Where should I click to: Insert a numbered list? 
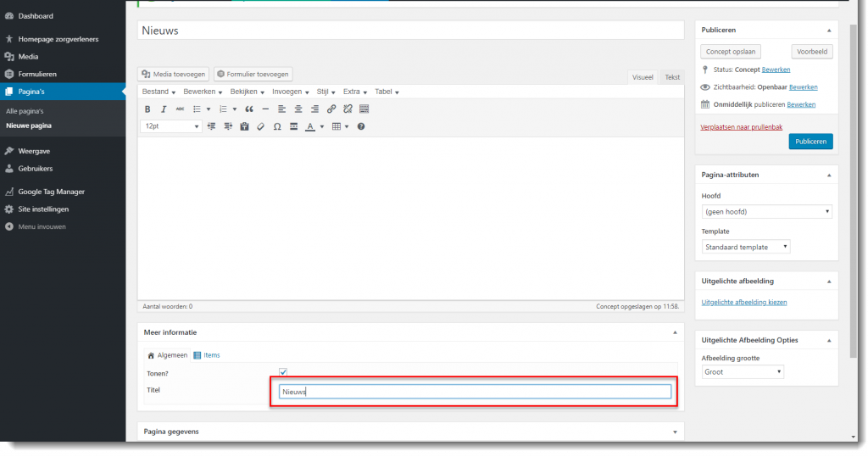click(x=223, y=109)
